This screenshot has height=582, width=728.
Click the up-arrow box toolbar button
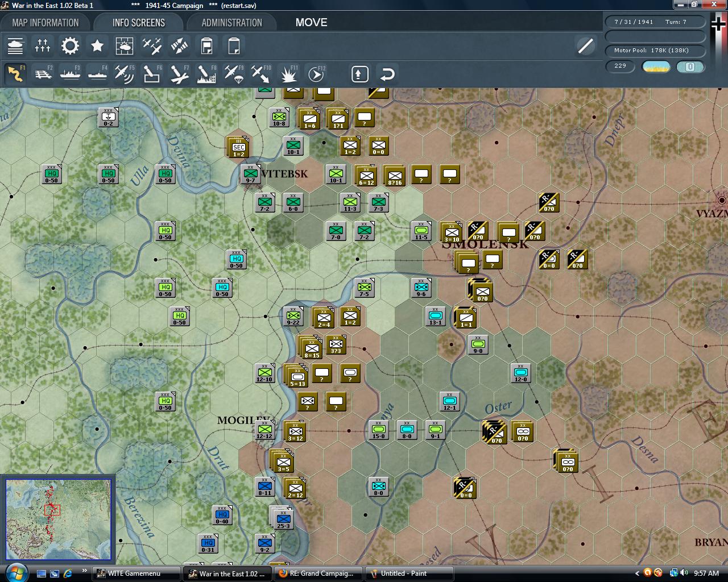pyautogui.click(x=359, y=74)
